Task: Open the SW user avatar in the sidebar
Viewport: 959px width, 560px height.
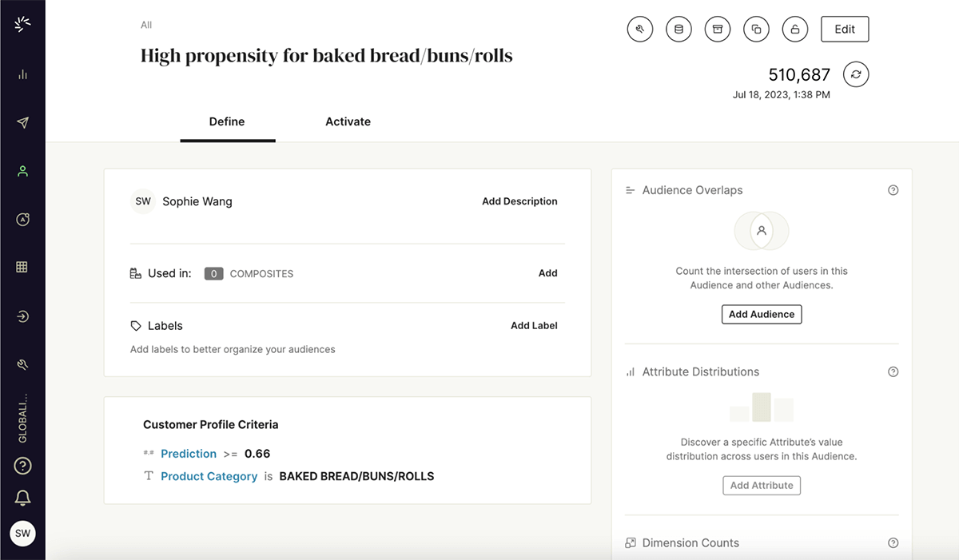Action: 22,533
